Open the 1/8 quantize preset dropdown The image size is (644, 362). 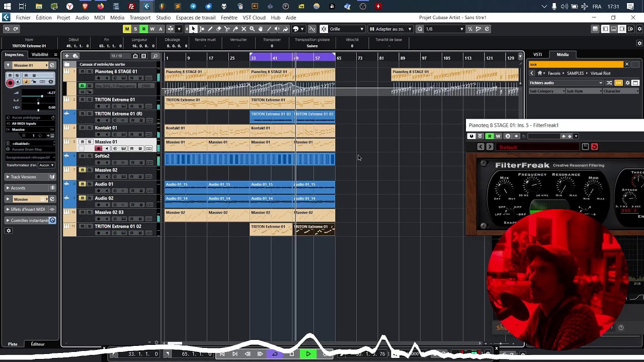(444, 29)
